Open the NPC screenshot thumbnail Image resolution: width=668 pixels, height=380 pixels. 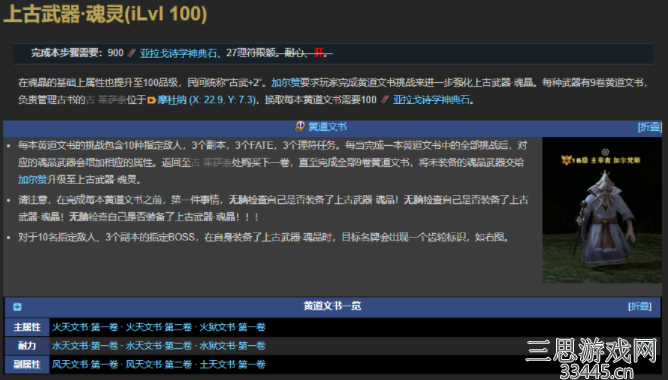tap(602, 210)
